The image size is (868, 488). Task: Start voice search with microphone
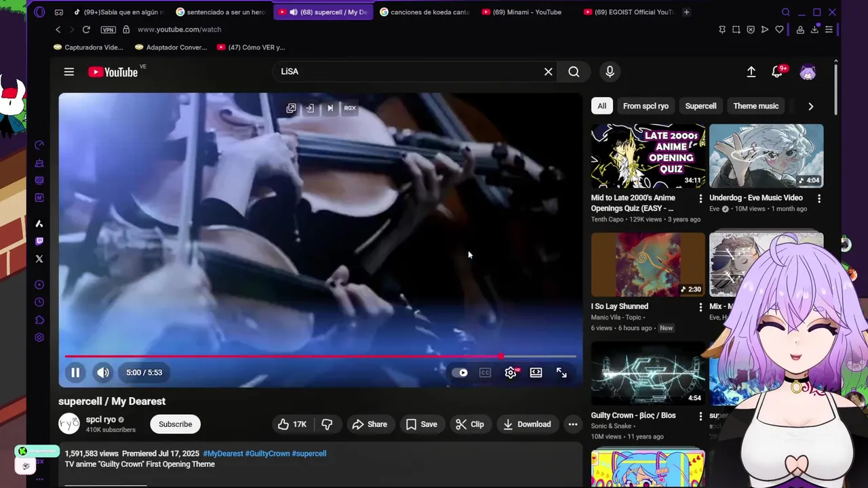[610, 72]
